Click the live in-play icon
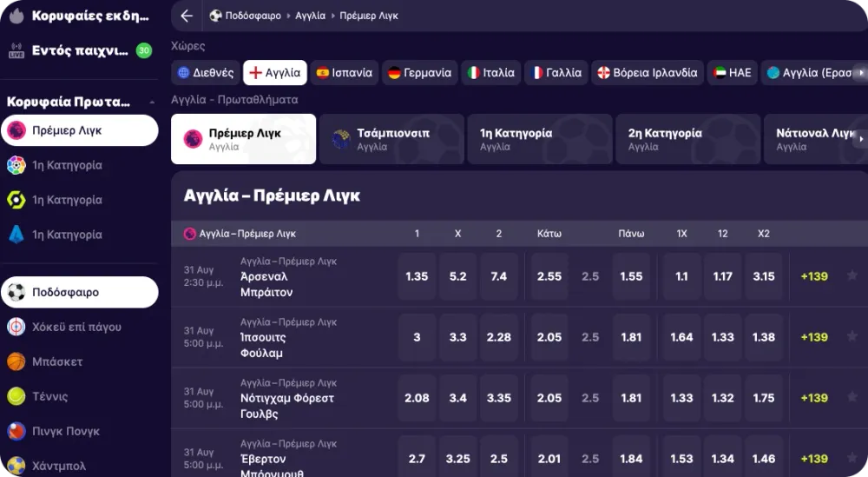The image size is (868, 477). 16,50
